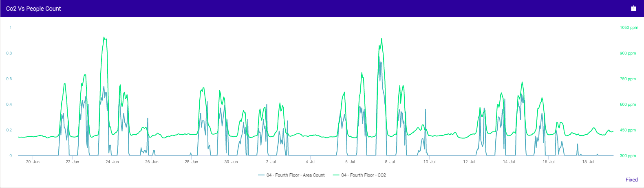Click the Co2 Vs People Count title
Viewport: 644px width, 188px height.
pyautogui.click(x=33, y=9)
